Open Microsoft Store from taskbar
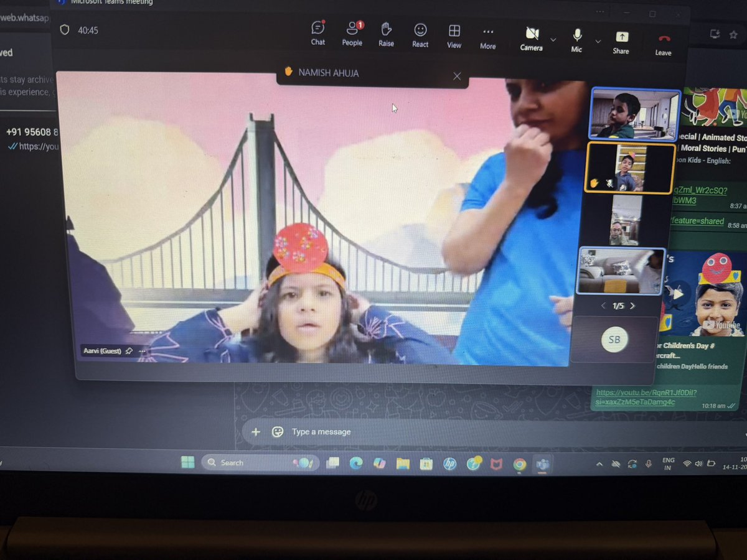Screen dimensions: 747x560 [426, 464]
